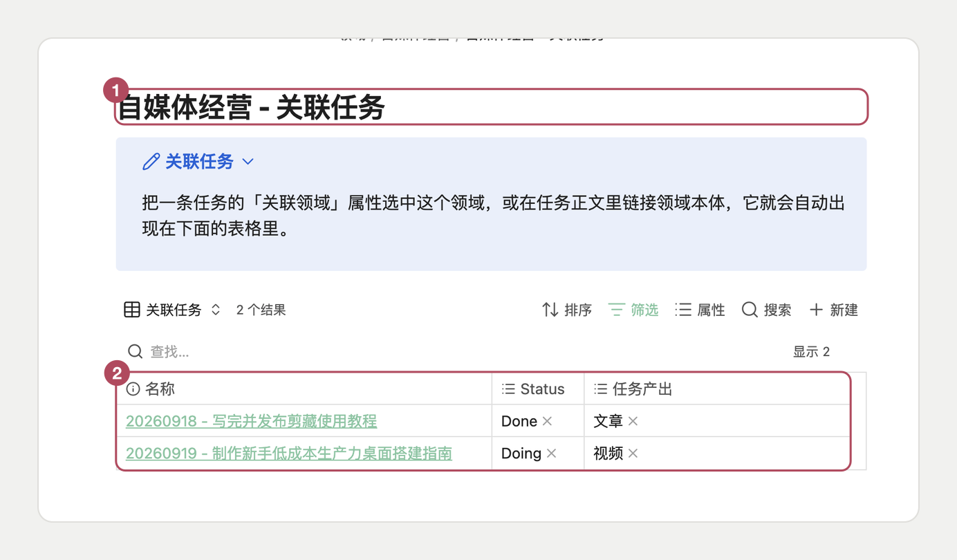
Task: Click the 名称 column header
Action: click(304, 389)
